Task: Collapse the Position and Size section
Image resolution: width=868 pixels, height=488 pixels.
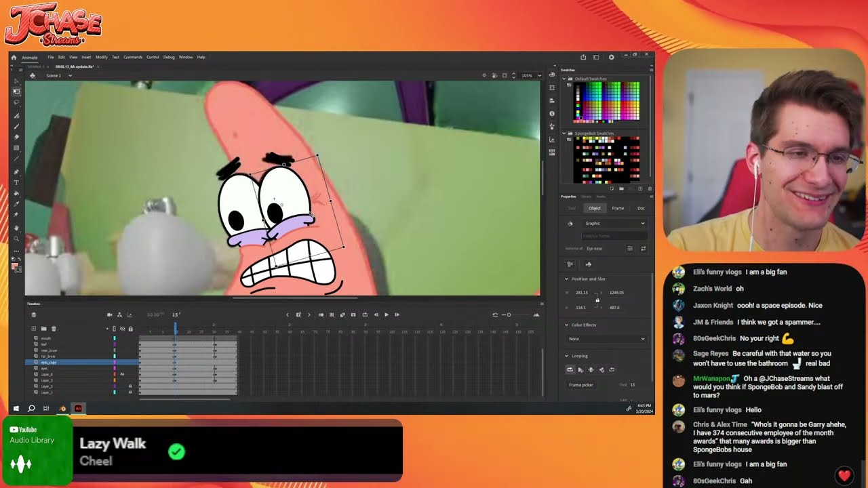Action: point(567,279)
